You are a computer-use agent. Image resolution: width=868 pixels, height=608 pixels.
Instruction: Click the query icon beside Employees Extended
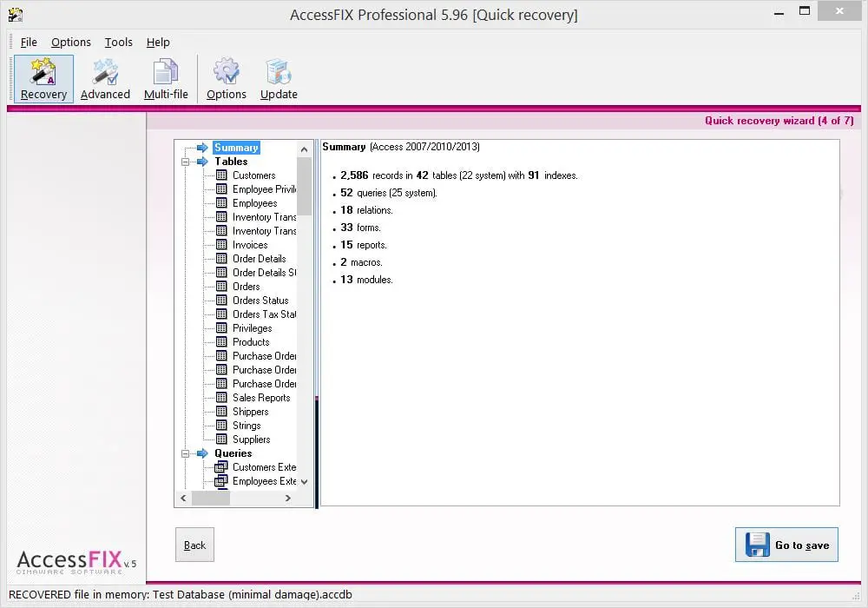220,480
